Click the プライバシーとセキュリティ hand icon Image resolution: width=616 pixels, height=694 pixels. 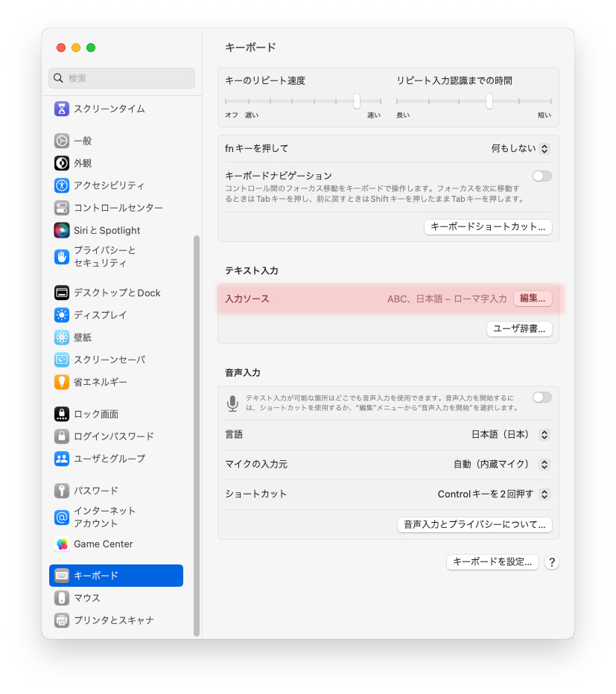(x=62, y=257)
